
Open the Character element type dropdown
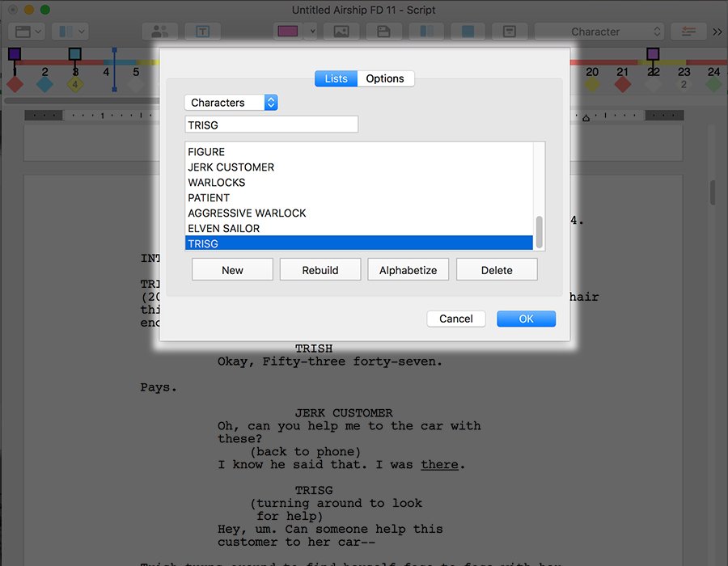pos(599,32)
